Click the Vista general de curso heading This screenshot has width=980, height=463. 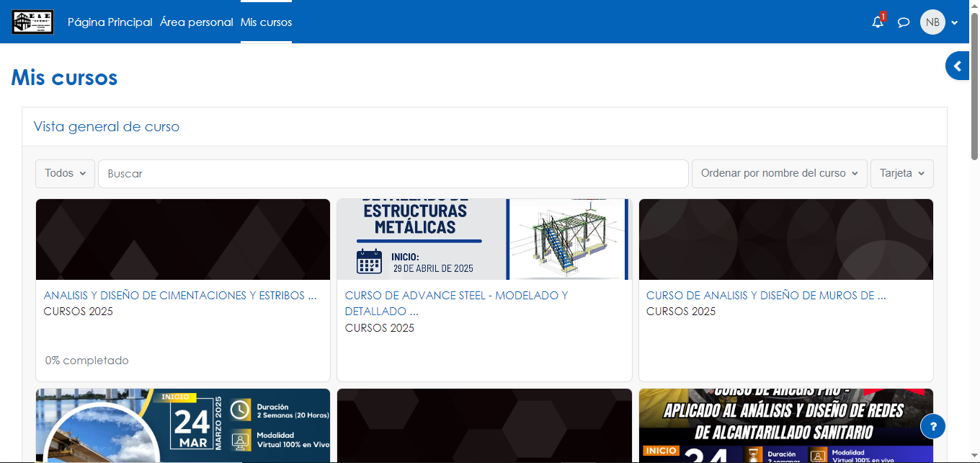[x=107, y=127]
